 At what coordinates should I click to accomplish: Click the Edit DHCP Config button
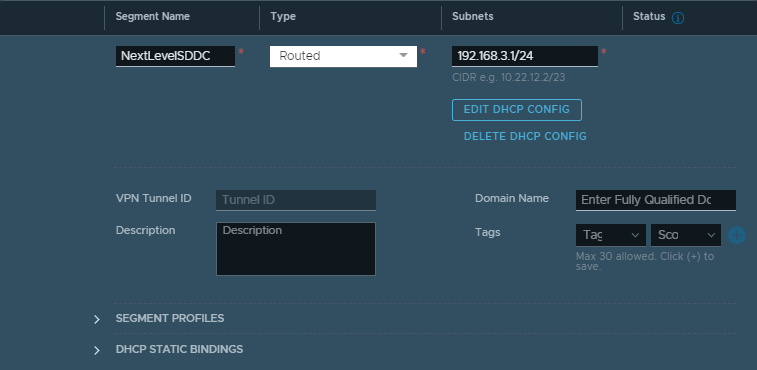click(517, 110)
